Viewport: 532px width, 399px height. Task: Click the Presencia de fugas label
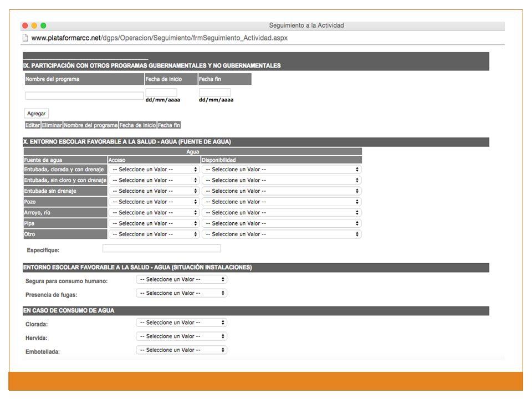pos(51,295)
